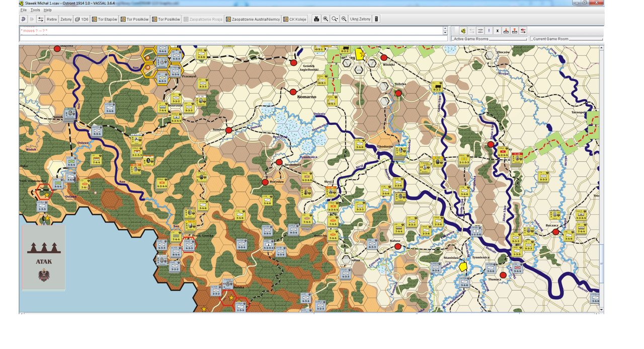Toggle Ukryj Żetony to hide pieces

(360, 19)
